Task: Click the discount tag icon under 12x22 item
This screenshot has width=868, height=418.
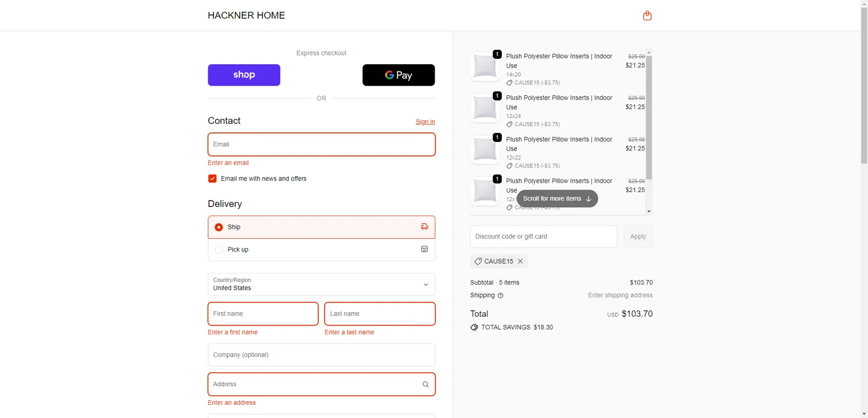Action: pyautogui.click(x=509, y=166)
